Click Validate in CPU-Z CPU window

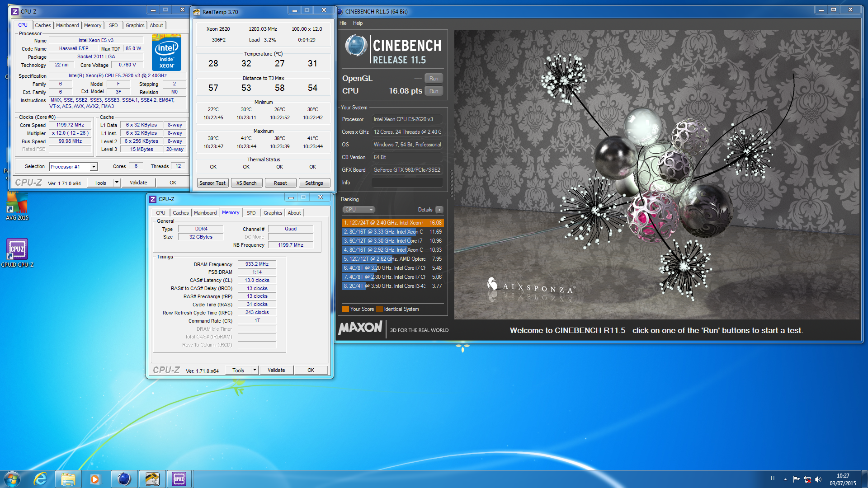tap(138, 183)
